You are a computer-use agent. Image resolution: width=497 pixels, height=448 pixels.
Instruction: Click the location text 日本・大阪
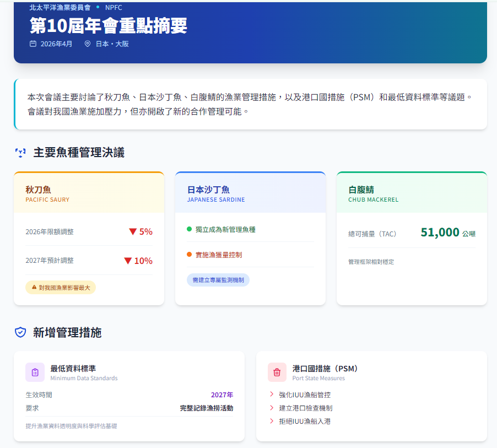coord(112,44)
